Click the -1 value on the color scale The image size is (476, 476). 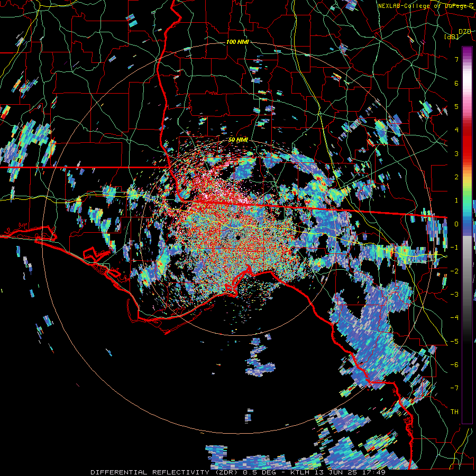(454, 248)
